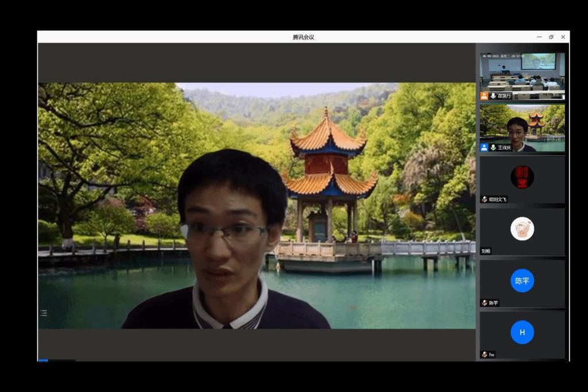This screenshot has width=588, height=392.
Task: Click the red circular avatar of 欧阳文飞
Action: click(x=522, y=177)
